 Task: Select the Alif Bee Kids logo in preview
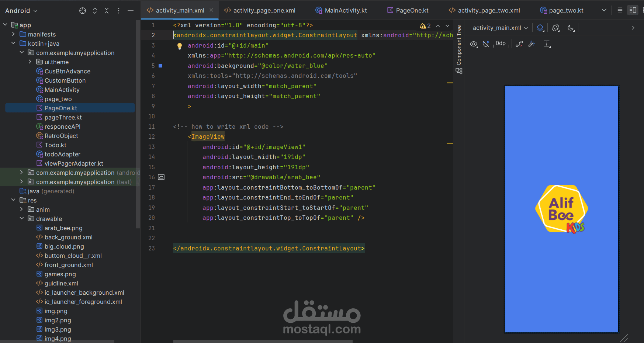pyautogui.click(x=561, y=209)
